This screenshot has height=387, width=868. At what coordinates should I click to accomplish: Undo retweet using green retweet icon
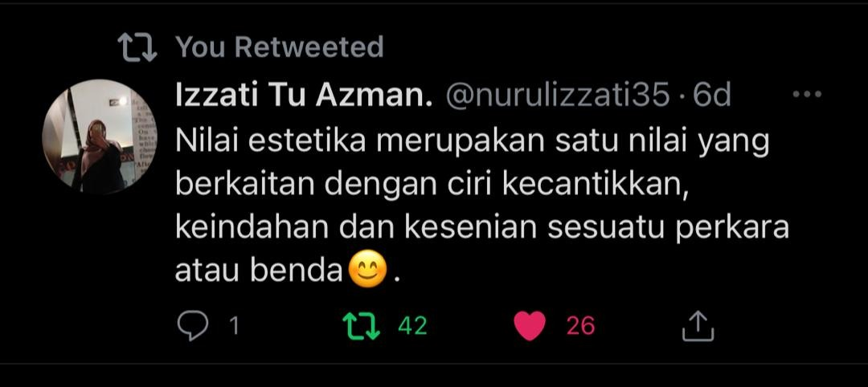362,326
